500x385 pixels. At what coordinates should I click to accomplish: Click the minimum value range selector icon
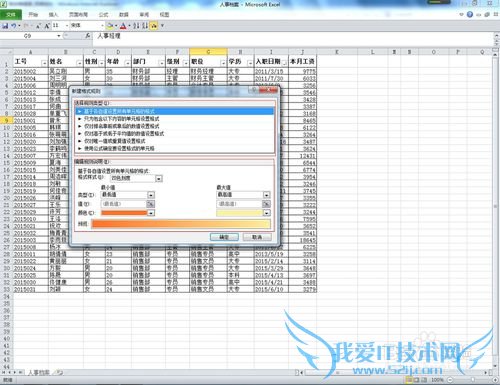click(151, 204)
